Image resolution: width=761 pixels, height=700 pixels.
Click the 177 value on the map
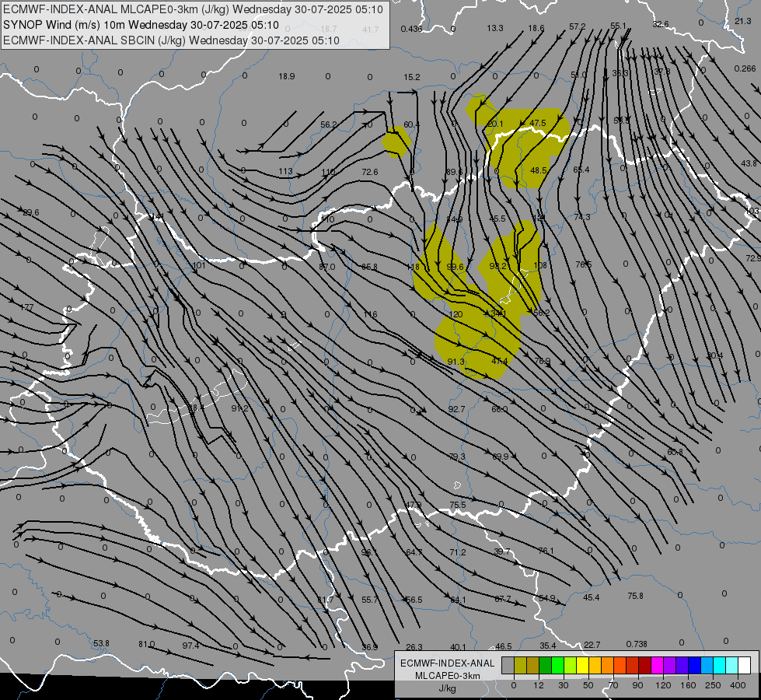[26, 307]
